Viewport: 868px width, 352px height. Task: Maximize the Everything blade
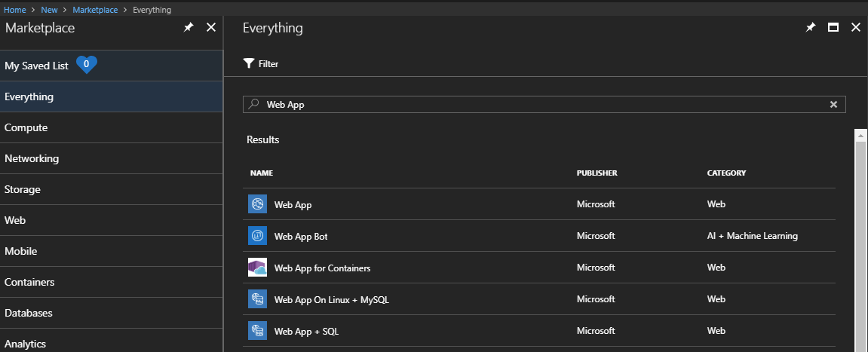tap(833, 27)
